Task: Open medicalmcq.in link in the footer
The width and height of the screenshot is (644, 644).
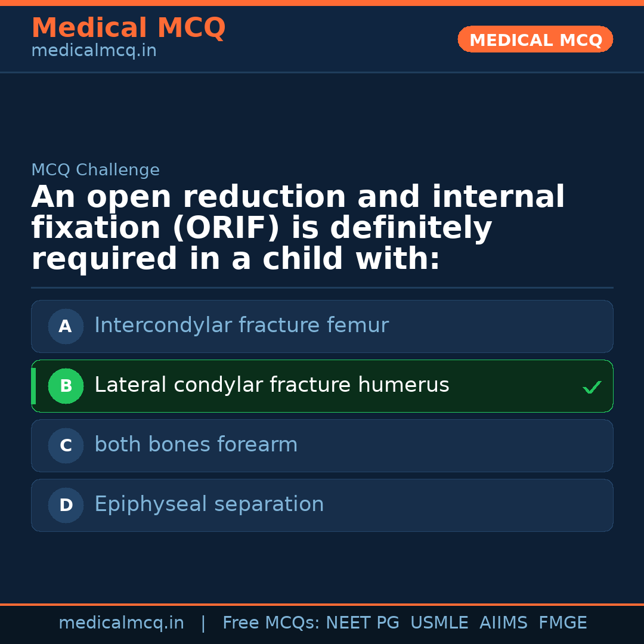Action: tap(121, 623)
